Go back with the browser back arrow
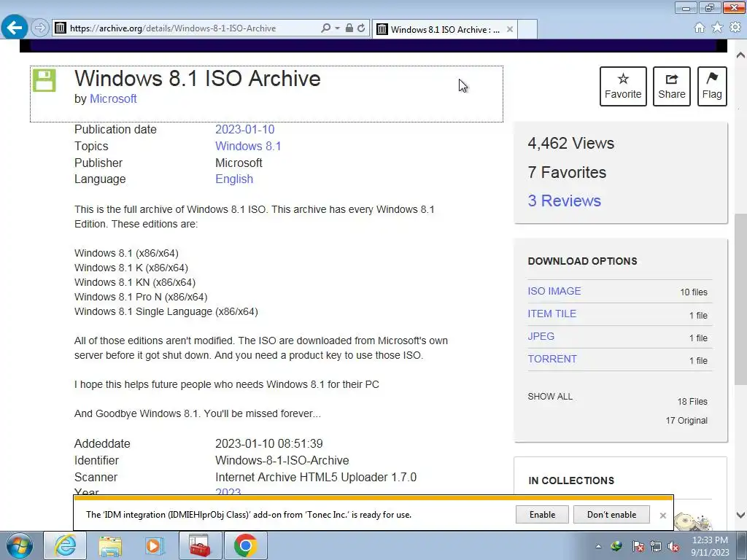The width and height of the screenshot is (747, 560). 15,28
